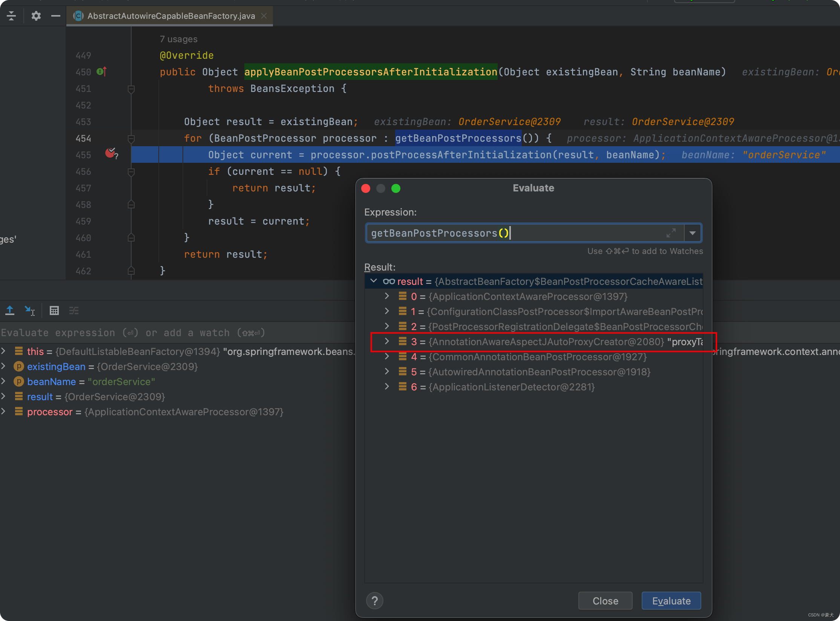Open Evaluate Expression calculator icon

tap(54, 310)
